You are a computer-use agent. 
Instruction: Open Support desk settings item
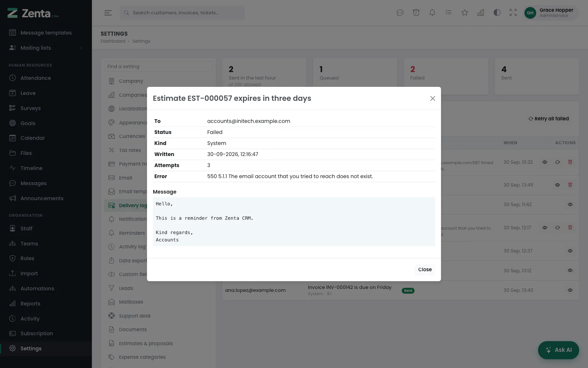tap(158, 316)
